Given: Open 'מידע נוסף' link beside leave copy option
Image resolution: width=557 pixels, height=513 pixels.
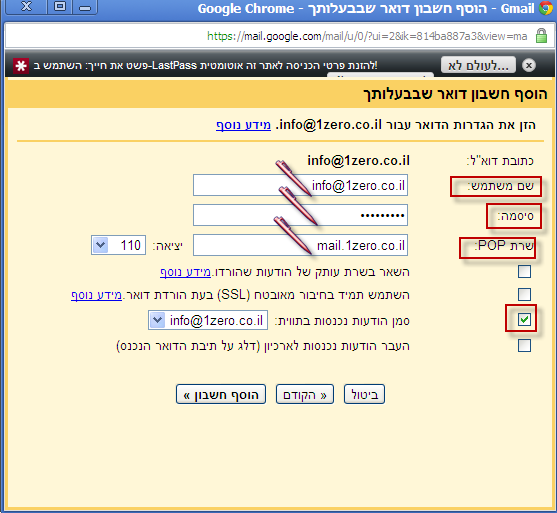Looking at the screenshot, I should [185, 272].
